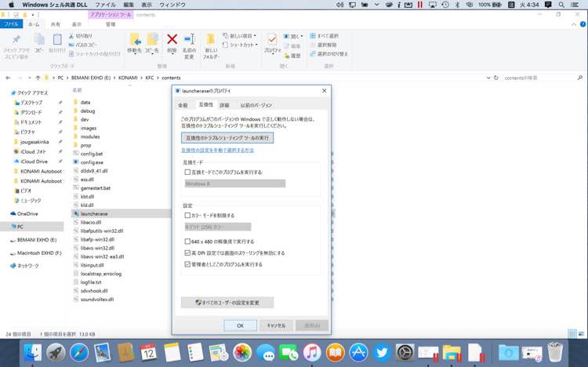Open the View ribbon tab
The width and height of the screenshot is (588, 367).
pos(77,24)
